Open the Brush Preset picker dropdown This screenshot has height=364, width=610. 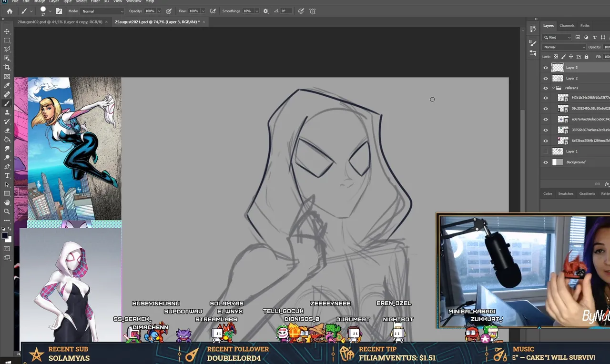tap(50, 10)
